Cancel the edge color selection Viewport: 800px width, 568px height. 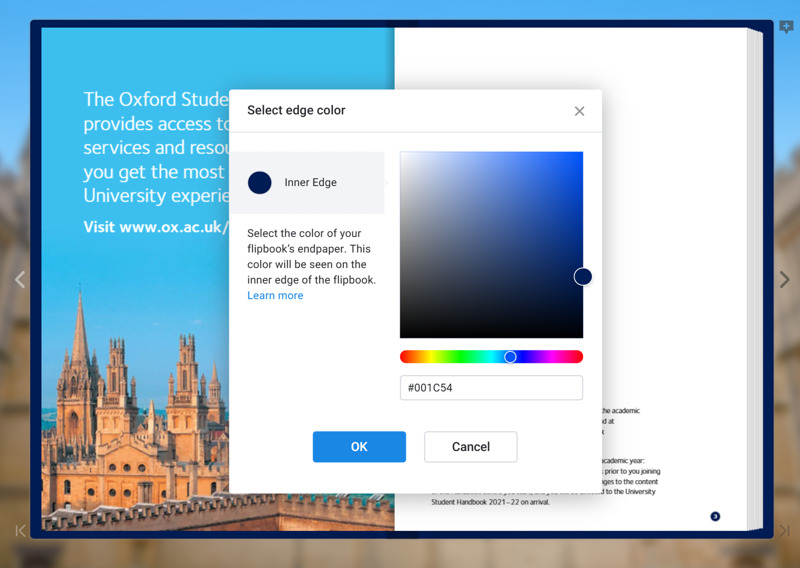[470, 447]
